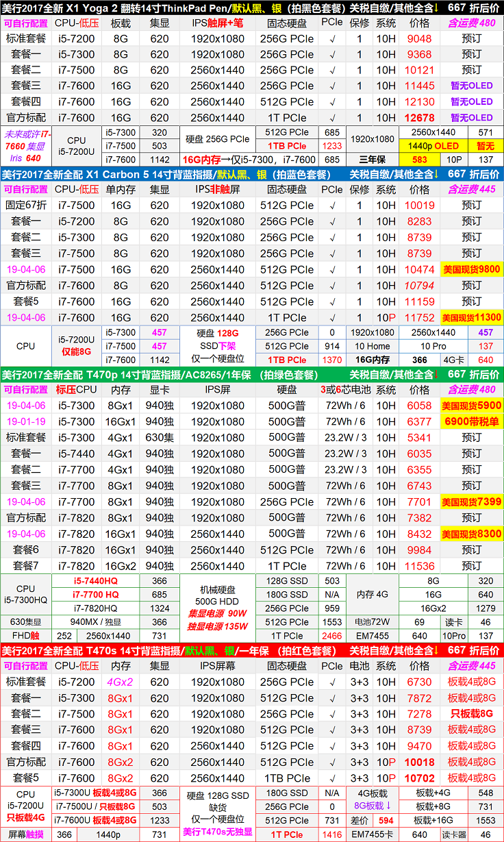The image size is (504, 842).
Task: Click the 6730 price cell
Action: [x=419, y=682]
